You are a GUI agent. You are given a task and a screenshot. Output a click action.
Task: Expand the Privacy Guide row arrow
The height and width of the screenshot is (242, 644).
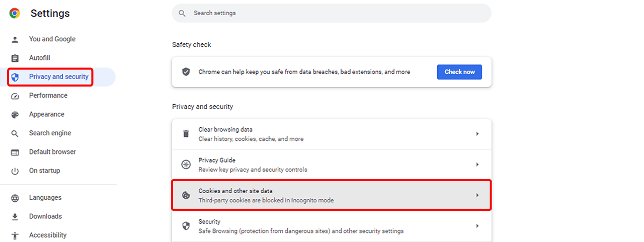click(x=477, y=165)
